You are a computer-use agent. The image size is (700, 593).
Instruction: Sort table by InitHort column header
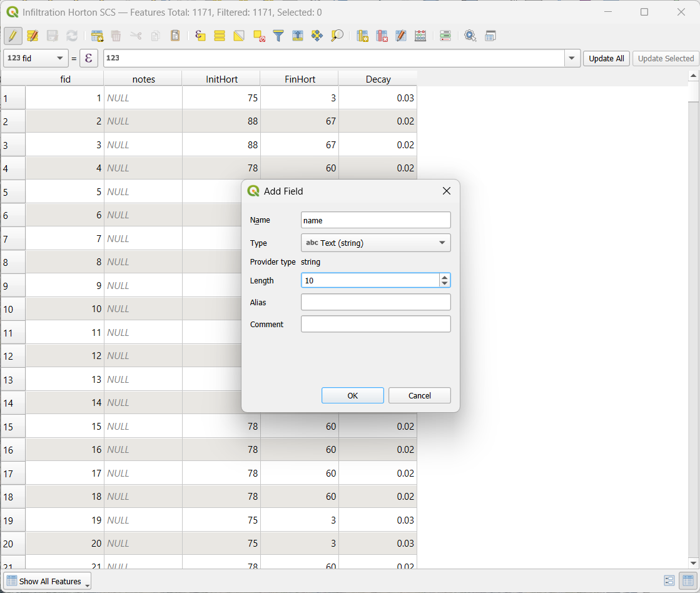coord(221,79)
